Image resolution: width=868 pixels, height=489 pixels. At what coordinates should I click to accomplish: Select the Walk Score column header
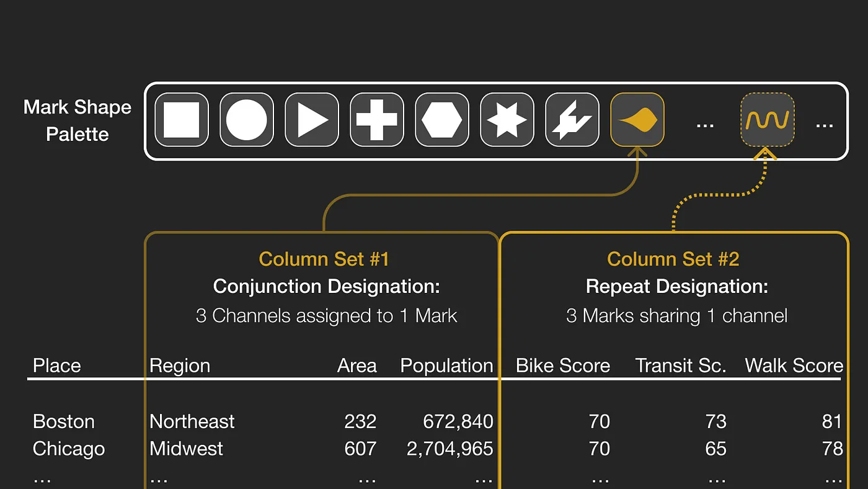point(794,366)
